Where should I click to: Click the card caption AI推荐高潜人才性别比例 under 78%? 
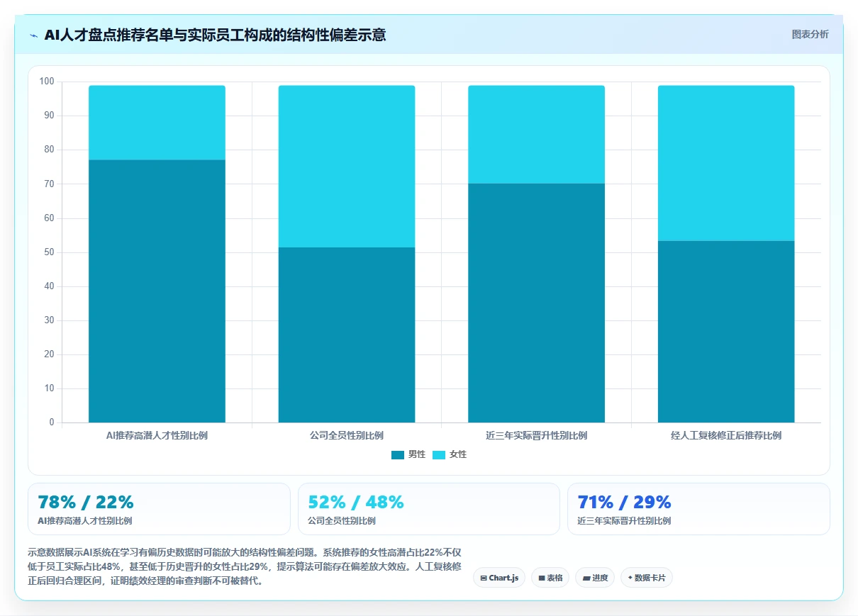pos(84,521)
